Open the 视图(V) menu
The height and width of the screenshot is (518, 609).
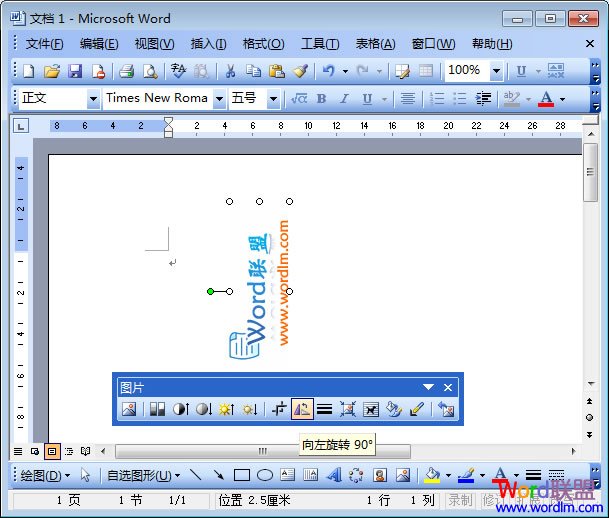pyautogui.click(x=154, y=43)
